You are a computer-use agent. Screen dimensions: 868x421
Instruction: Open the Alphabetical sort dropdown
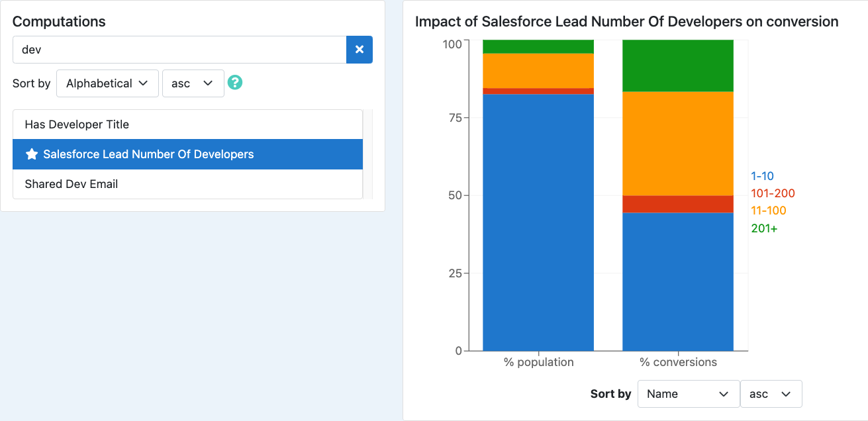pos(107,83)
